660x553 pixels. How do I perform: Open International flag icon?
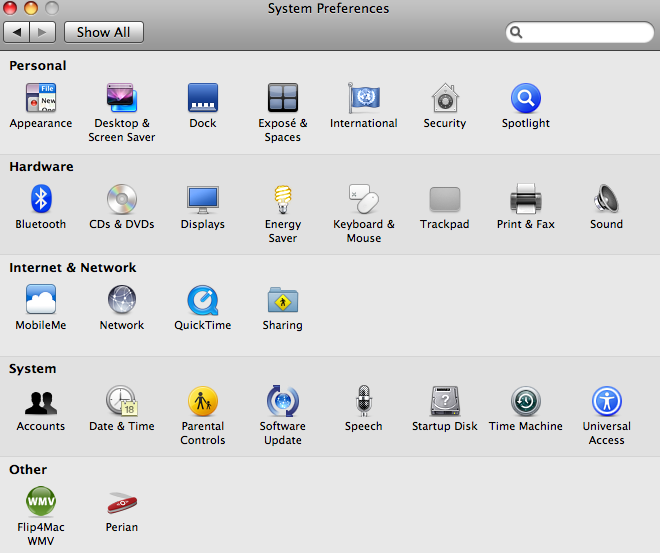point(364,98)
